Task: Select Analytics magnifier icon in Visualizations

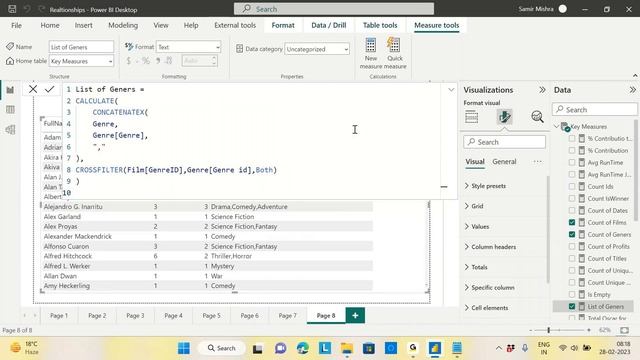Action: (537, 117)
